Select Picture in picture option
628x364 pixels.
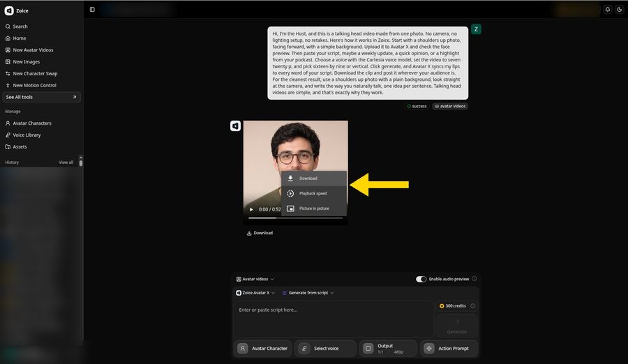pyautogui.click(x=314, y=208)
